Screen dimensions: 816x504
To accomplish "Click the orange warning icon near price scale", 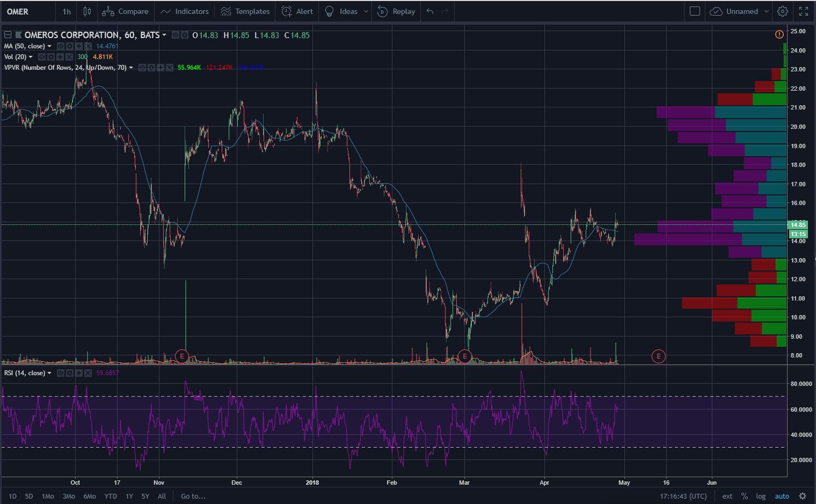I will tap(779, 34).
